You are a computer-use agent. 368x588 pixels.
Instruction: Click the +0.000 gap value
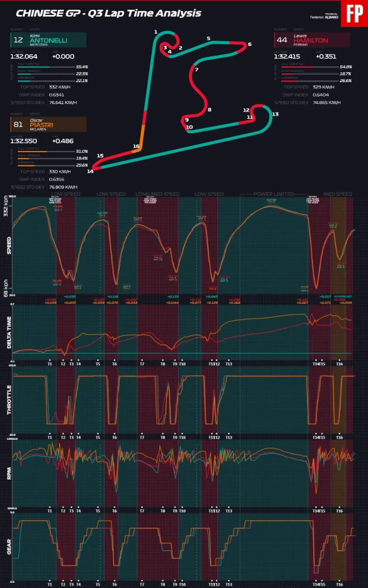[63, 57]
